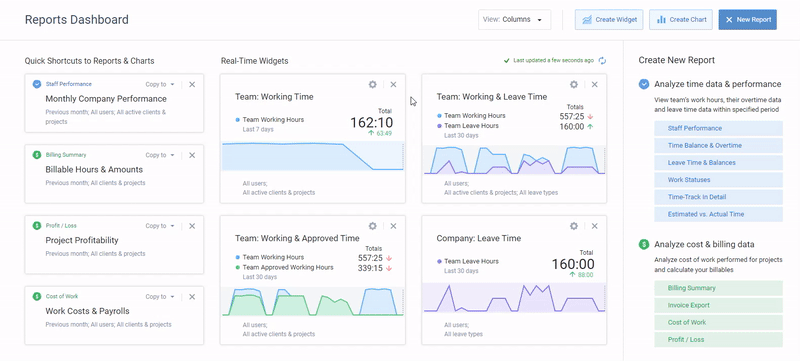Click Team Leave Hours legend in Working & Leave Time
The width and height of the screenshot is (800, 361).
[468, 126]
